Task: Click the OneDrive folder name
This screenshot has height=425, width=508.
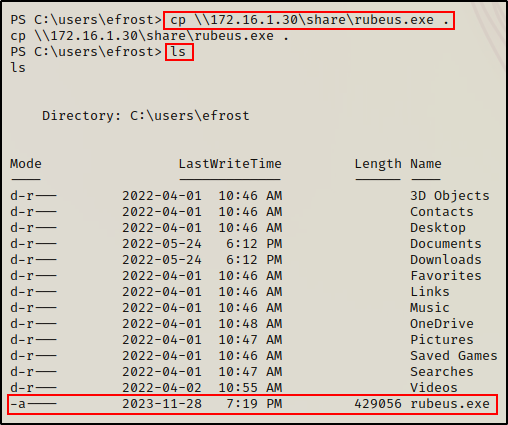Action: (x=442, y=324)
